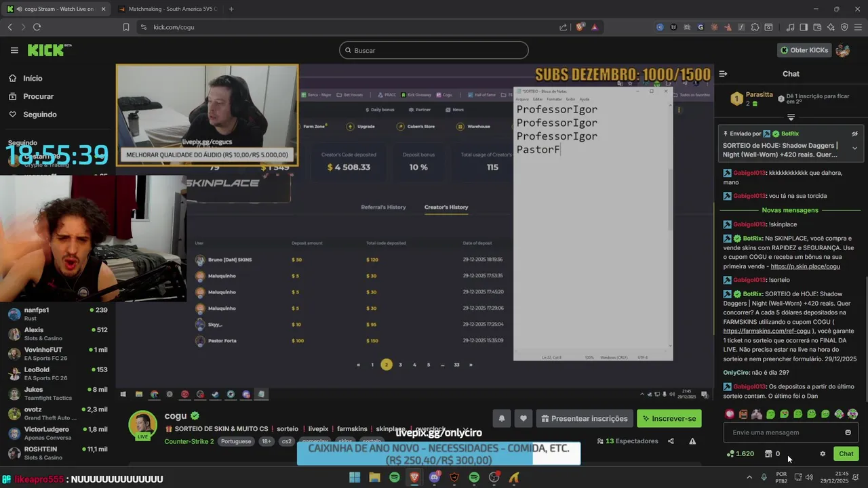Click the Inscrever-se subscribe button
This screenshot has width=868, height=488.
coord(669,418)
